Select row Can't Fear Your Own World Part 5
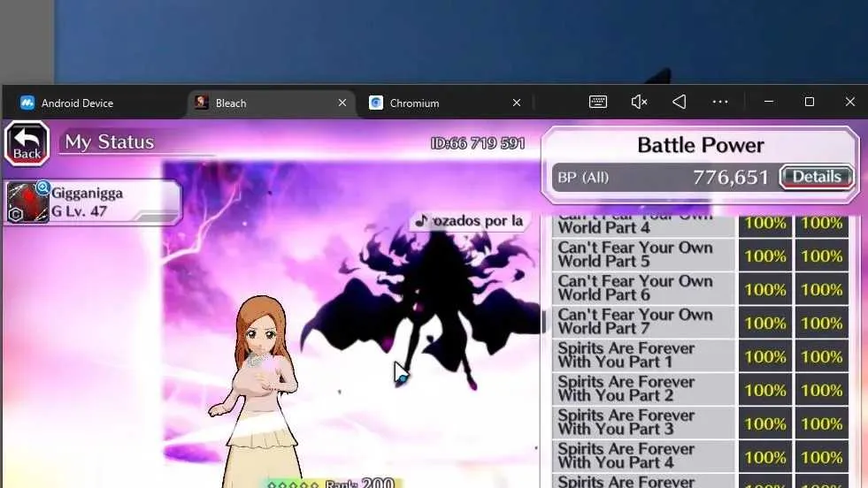The image size is (868, 488). pos(700,255)
